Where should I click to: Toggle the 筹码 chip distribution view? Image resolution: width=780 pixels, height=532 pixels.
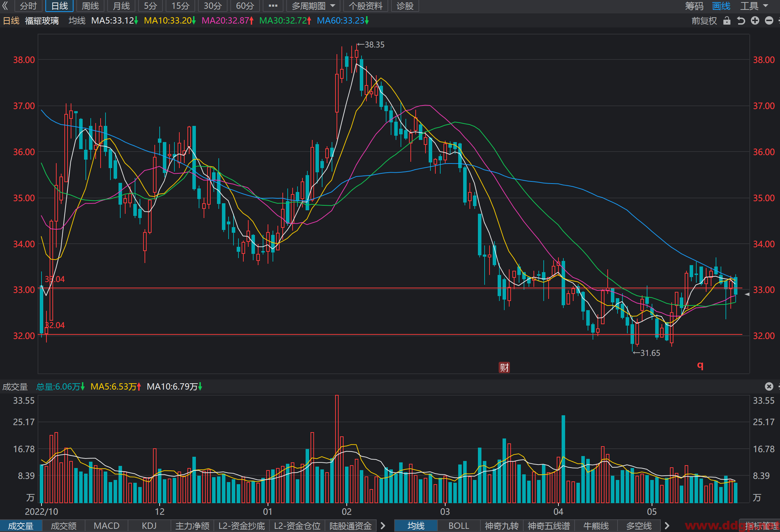pyautogui.click(x=694, y=6)
